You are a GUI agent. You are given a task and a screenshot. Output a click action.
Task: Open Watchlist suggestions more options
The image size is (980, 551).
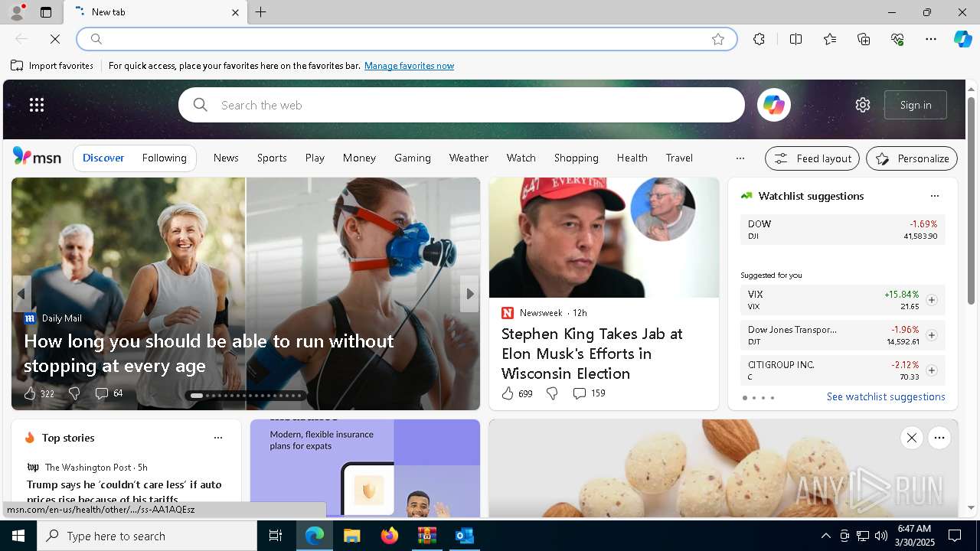[934, 196]
